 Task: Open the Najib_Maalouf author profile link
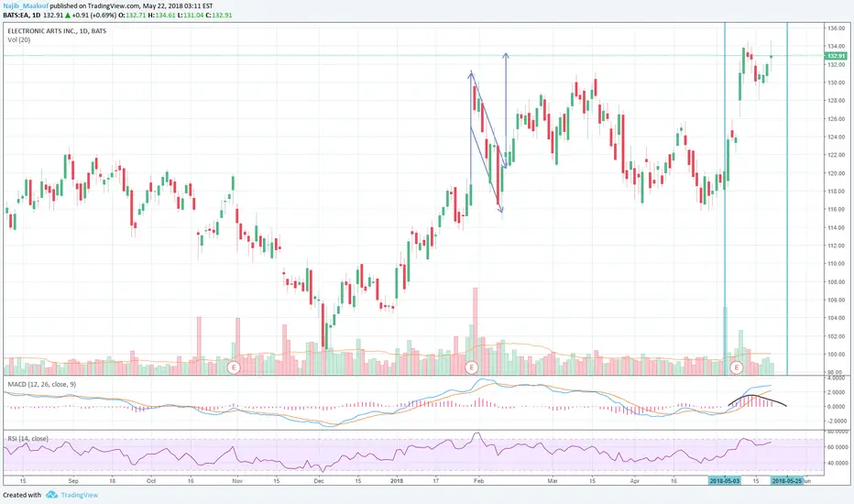coord(26,6)
